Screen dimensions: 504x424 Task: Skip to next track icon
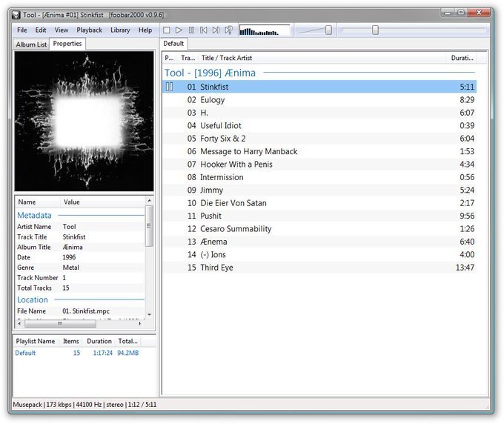tap(216, 30)
